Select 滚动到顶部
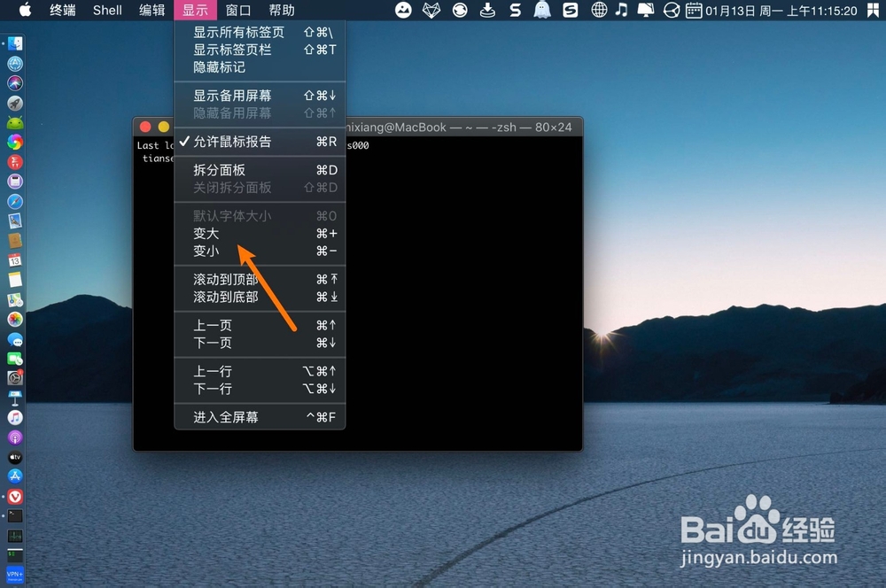 tap(260, 279)
